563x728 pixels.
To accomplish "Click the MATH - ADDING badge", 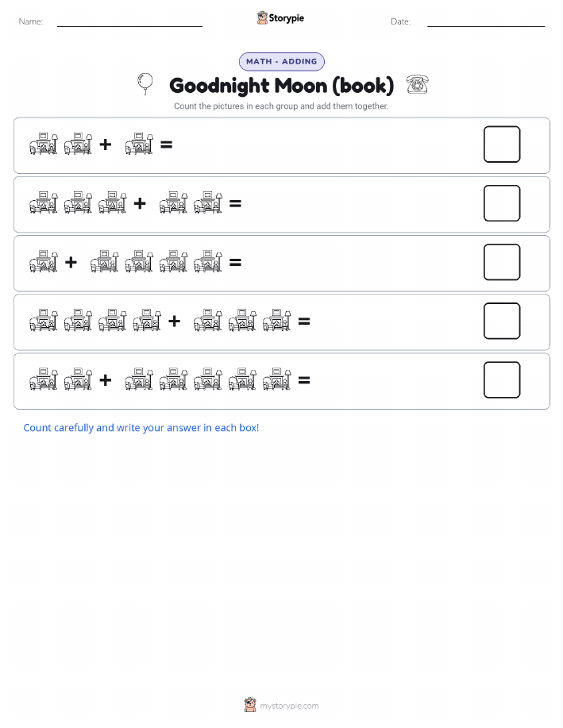I will click(x=281, y=61).
